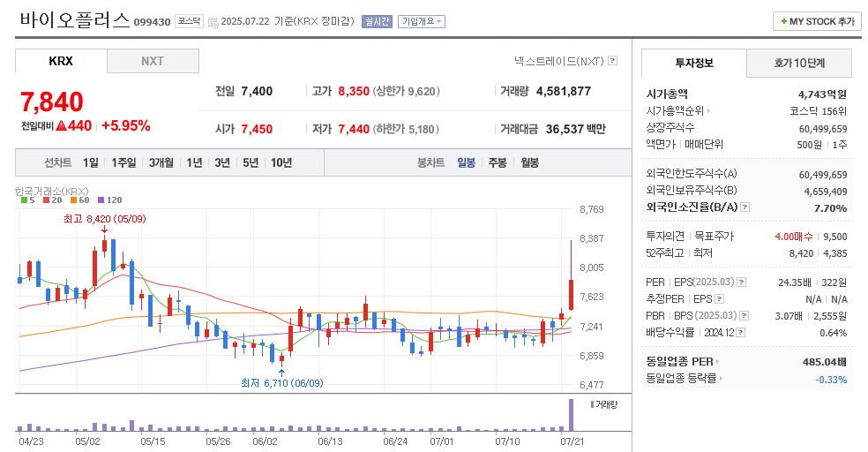Switch to the NXT tab
Image resolution: width=868 pixels, height=452 pixels.
(x=153, y=61)
